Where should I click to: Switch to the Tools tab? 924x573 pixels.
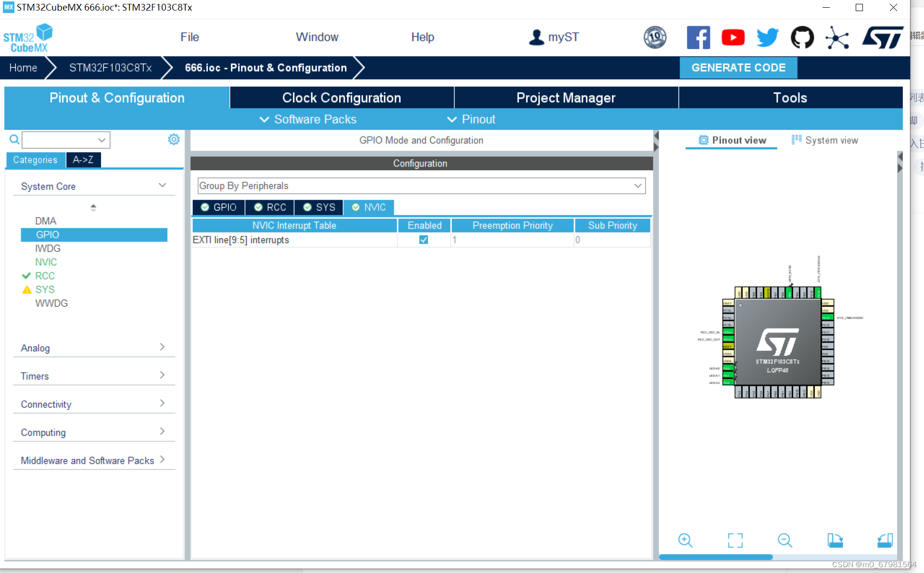tap(790, 98)
